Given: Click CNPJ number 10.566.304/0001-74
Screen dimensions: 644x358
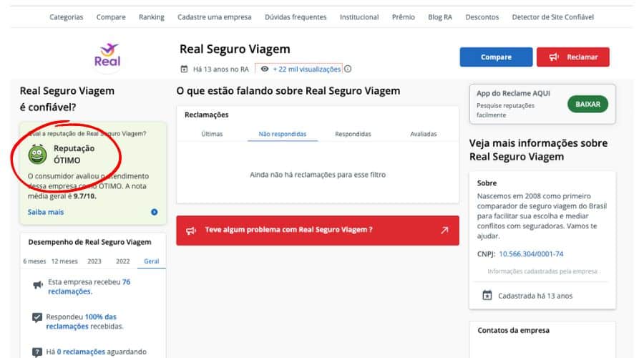Looking at the screenshot, I should [531, 254].
